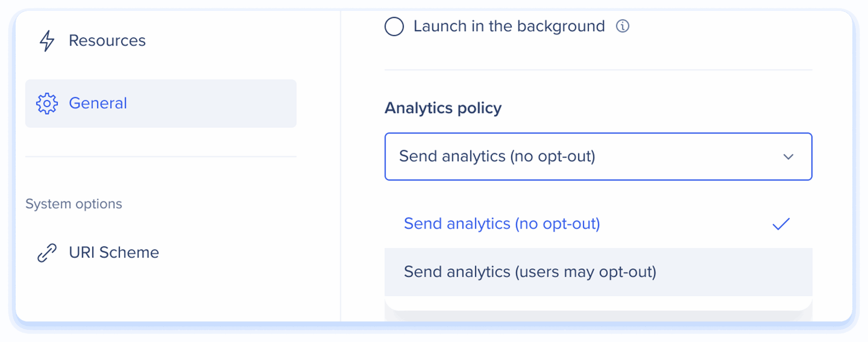Select the General settings label
Viewport: 868px width, 342px height.
click(x=98, y=103)
